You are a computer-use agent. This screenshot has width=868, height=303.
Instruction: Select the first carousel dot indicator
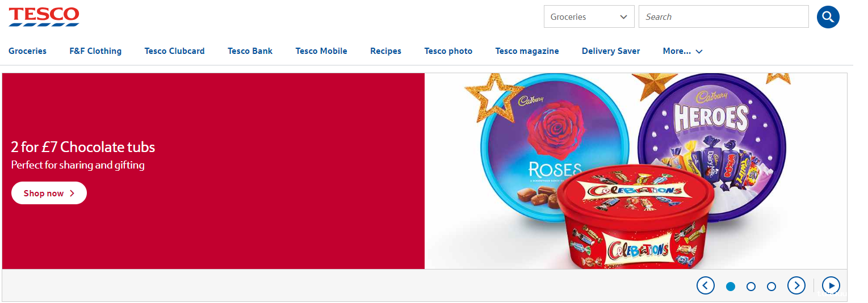click(x=731, y=287)
